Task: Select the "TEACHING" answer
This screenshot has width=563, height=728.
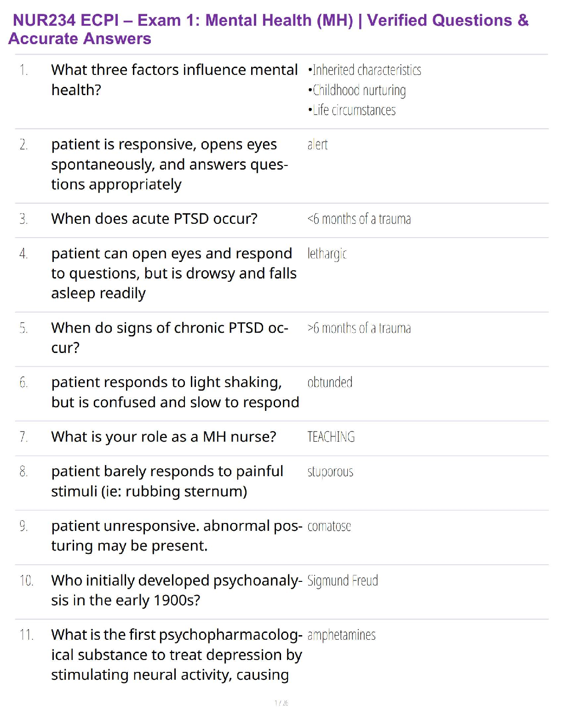Action: click(331, 437)
